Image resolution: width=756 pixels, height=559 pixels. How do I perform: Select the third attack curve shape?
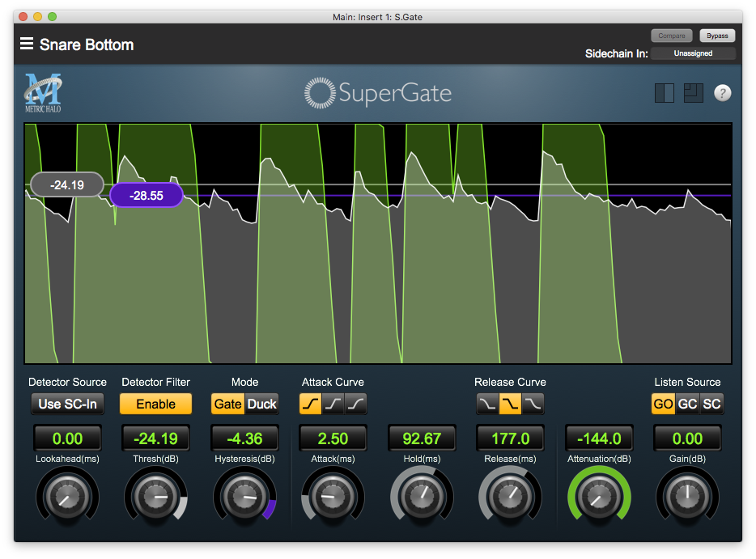pos(356,404)
